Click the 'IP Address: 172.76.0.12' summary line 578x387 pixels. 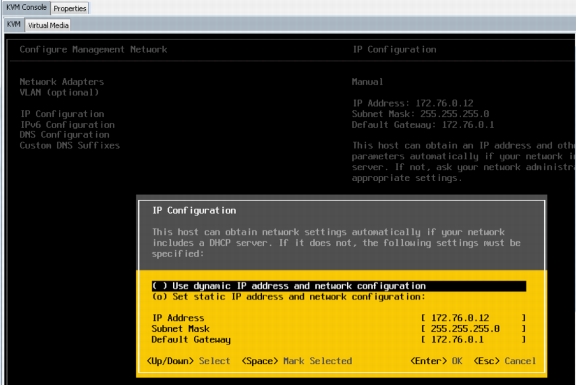tap(413, 103)
